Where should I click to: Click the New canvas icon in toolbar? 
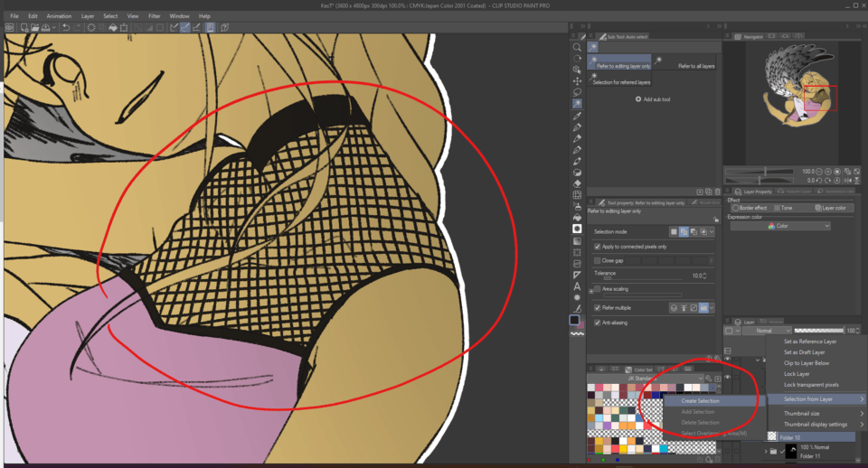[x=24, y=27]
